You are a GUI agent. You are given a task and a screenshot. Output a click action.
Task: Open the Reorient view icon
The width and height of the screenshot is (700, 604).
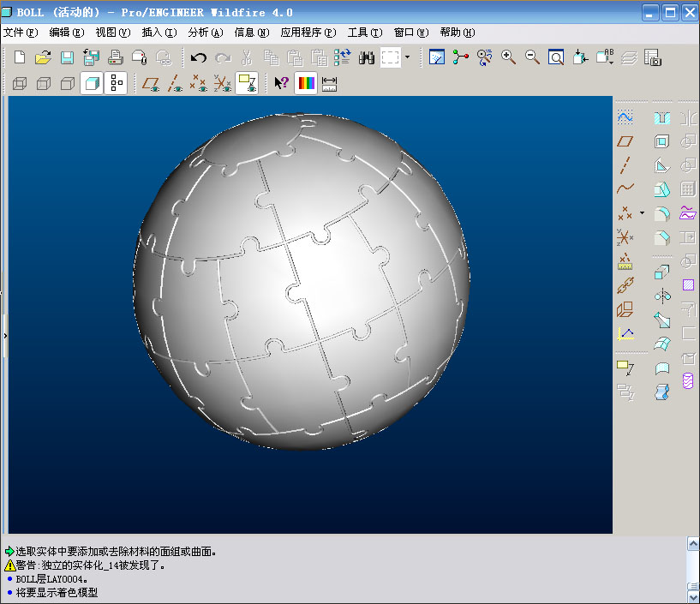point(580,57)
